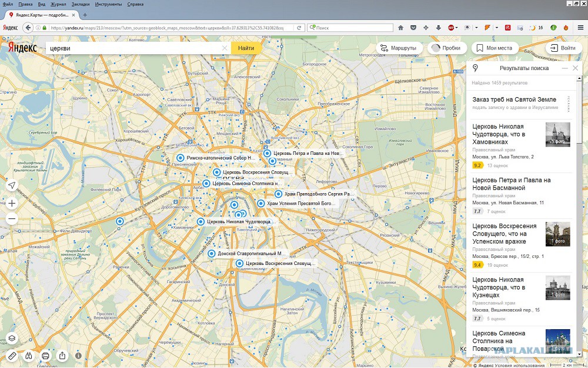This screenshot has height=368, width=588.
Task: Click the marker for Храм Преподобного Сергия
Action: (278, 194)
